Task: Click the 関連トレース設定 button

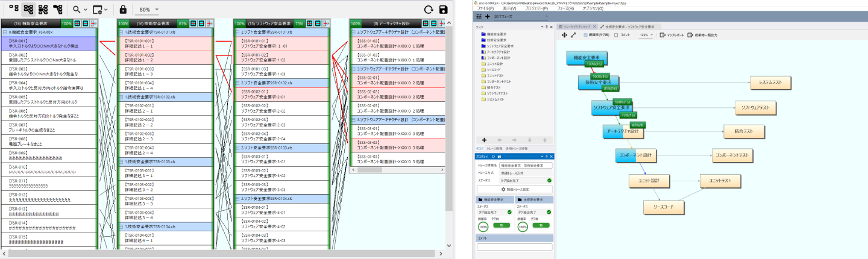Action: pos(515,189)
